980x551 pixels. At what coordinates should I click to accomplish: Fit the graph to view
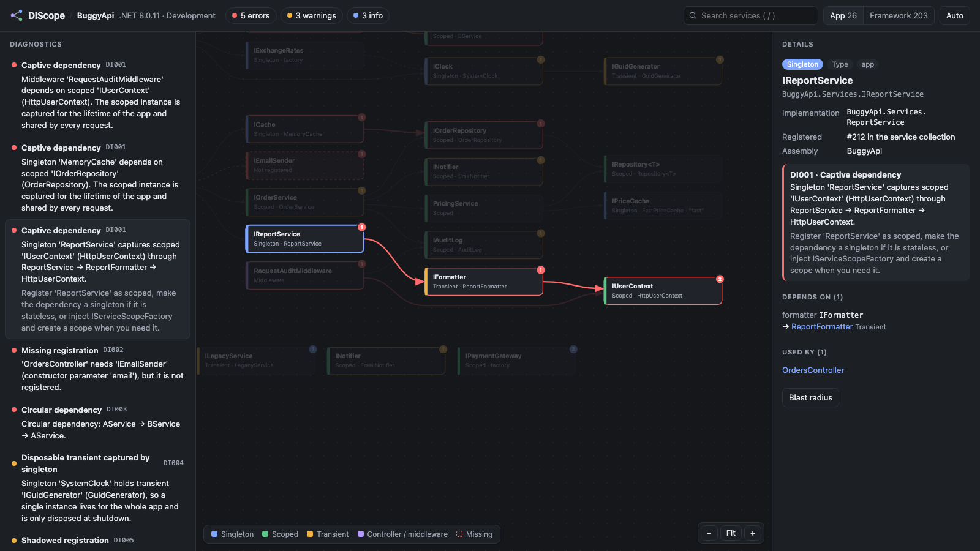click(x=731, y=533)
